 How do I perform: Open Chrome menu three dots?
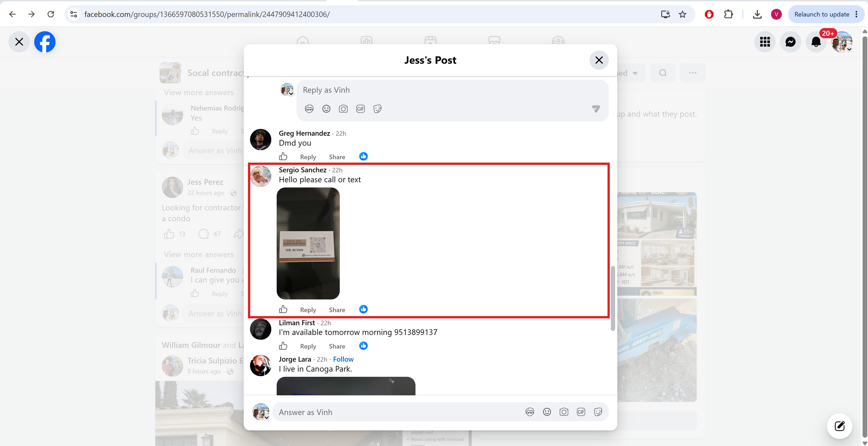coord(856,14)
